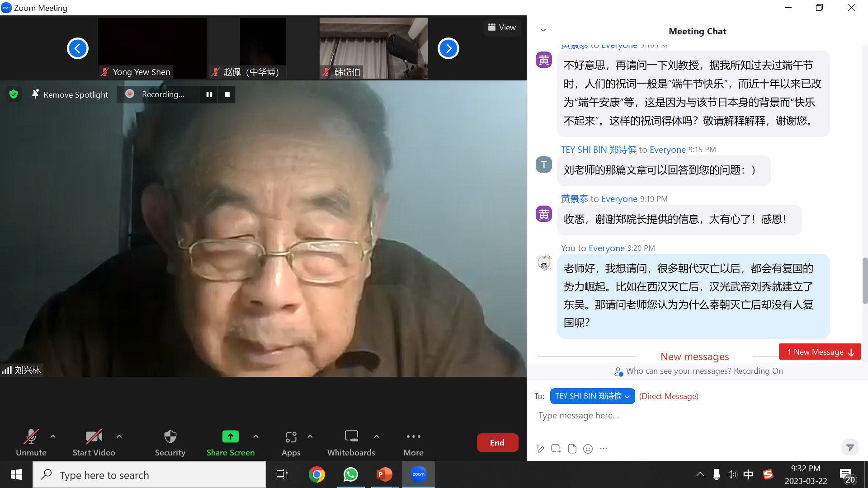
Task: Show hidden system tray icons
Action: click(x=700, y=474)
